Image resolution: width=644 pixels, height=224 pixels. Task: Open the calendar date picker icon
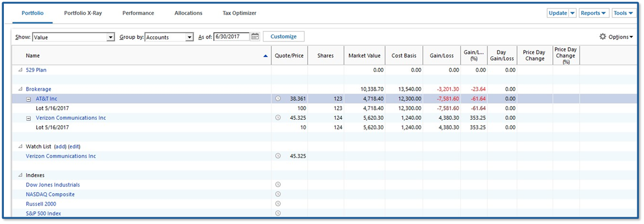pos(255,37)
